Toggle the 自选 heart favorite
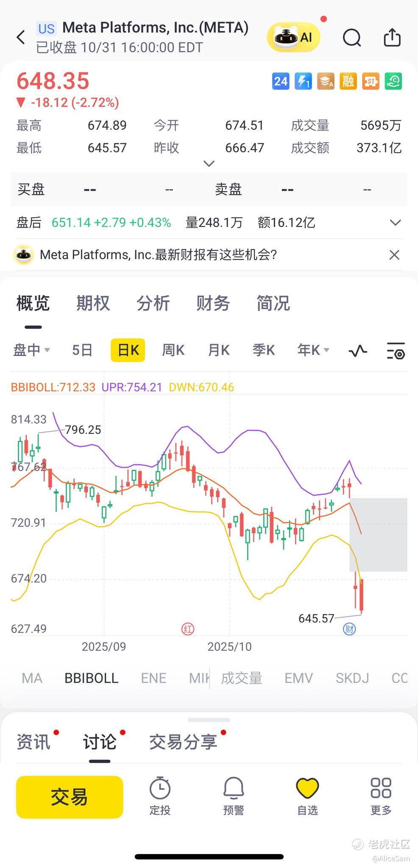 (307, 796)
